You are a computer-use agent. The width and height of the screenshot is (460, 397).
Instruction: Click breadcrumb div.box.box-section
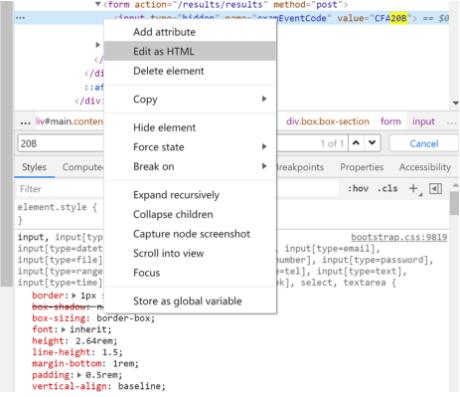[328, 121]
